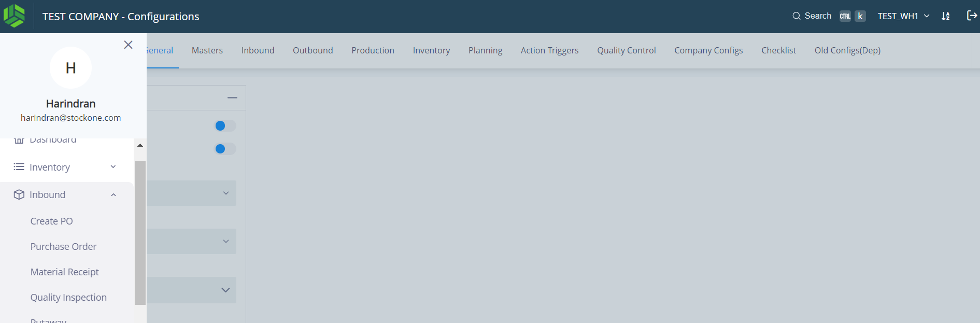
Task: Click the sidebar scrollbar up arrow
Action: 140,145
